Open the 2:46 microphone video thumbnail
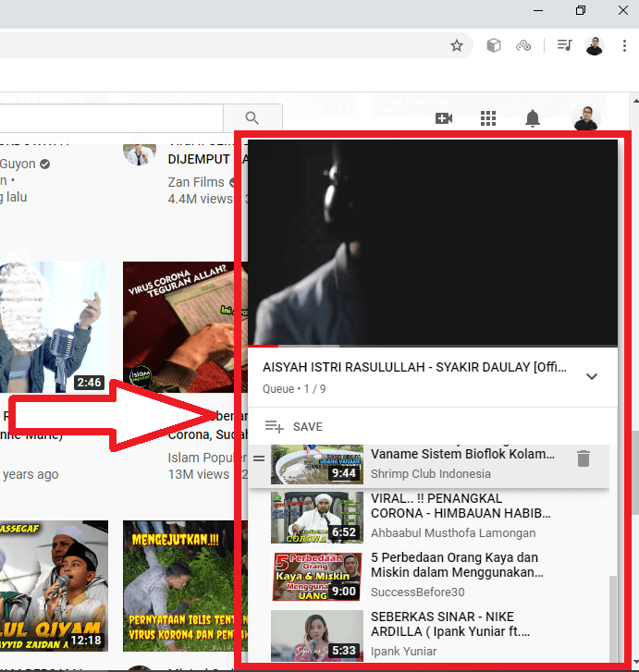The image size is (639, 672). 54,327
